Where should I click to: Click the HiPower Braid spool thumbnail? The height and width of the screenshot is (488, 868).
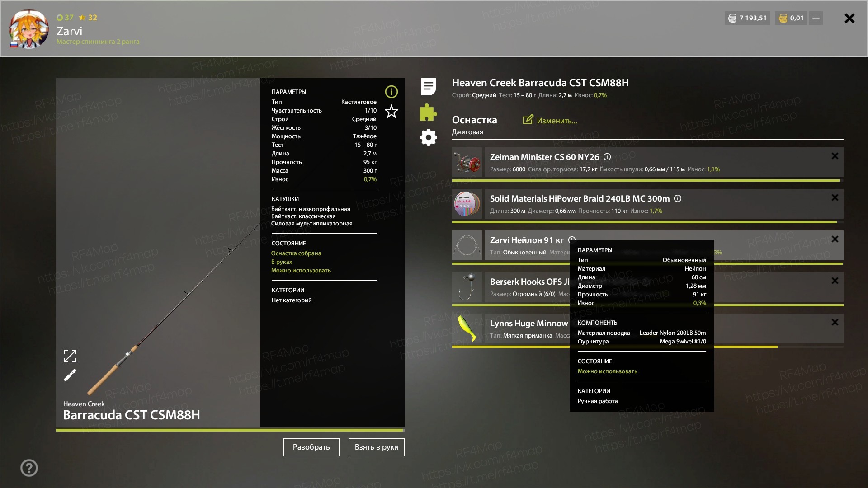pyautogui.click(x=467, y=204)
